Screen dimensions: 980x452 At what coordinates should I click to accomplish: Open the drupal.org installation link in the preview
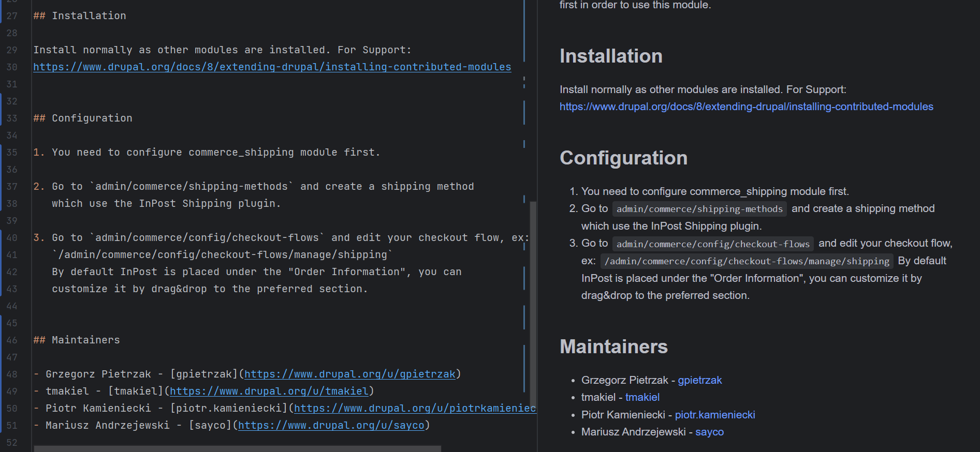pyautogui.click(x=747, y=107)
